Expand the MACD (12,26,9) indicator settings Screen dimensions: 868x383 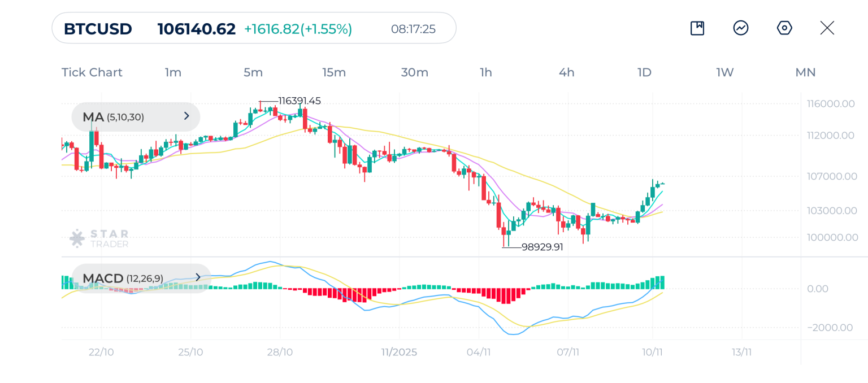pyautogui.click(x=141, y=278)
